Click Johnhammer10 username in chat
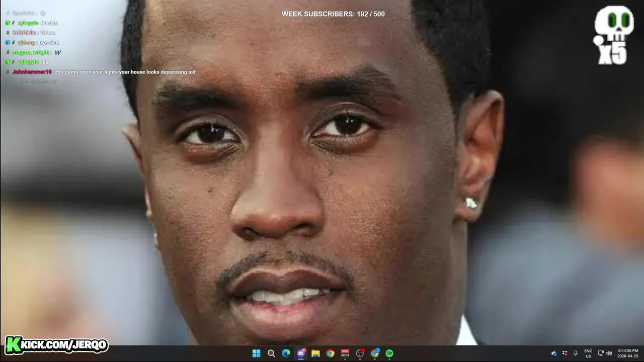 pos(32,72)
